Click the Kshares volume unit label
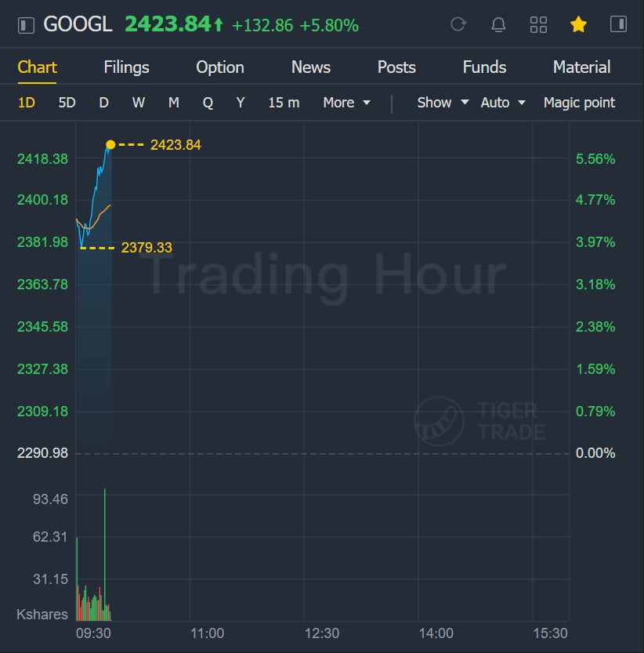 click(42, 615)
